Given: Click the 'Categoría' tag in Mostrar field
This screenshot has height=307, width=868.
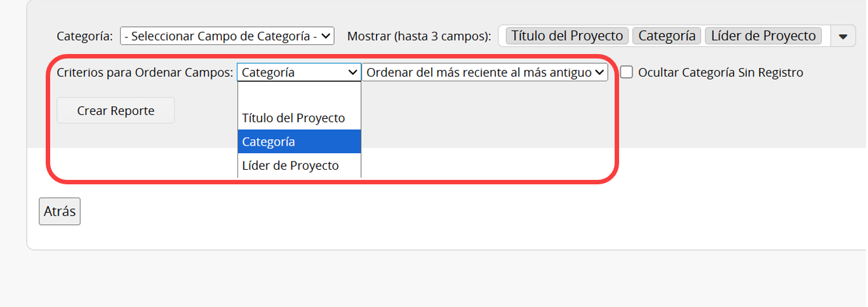Looking at the screenshot, I should (x=667, y=36).
